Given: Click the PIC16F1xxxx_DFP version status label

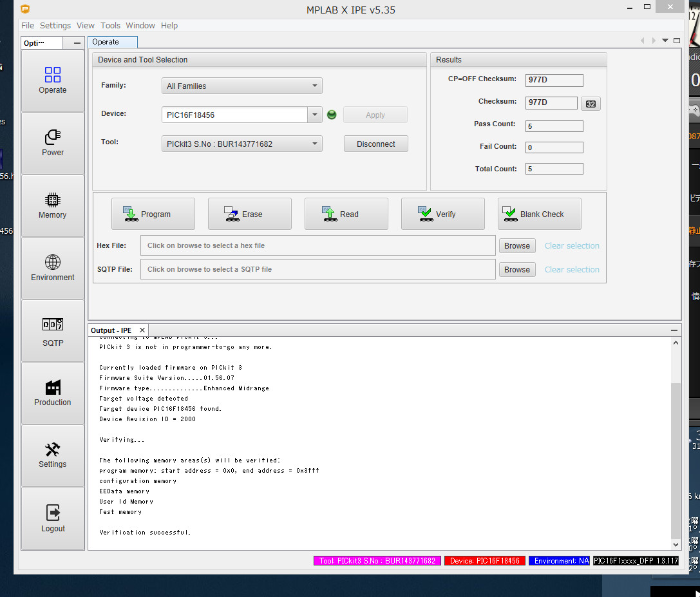Looking at the screenshot, I should tap(636, 561).
